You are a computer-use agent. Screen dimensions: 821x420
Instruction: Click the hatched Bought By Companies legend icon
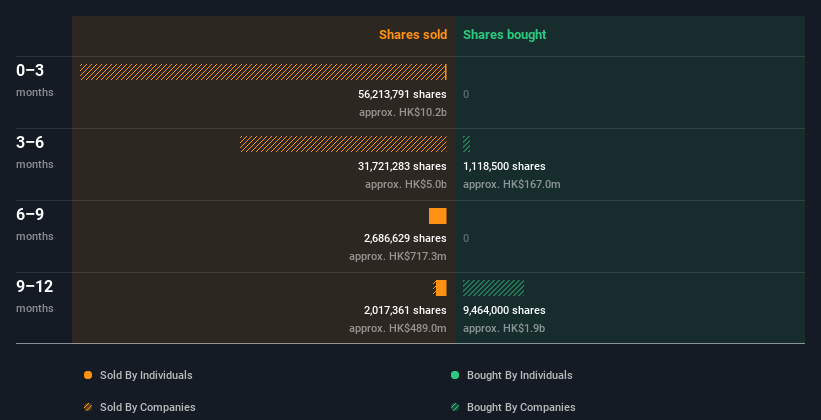(x=455, y=407)
